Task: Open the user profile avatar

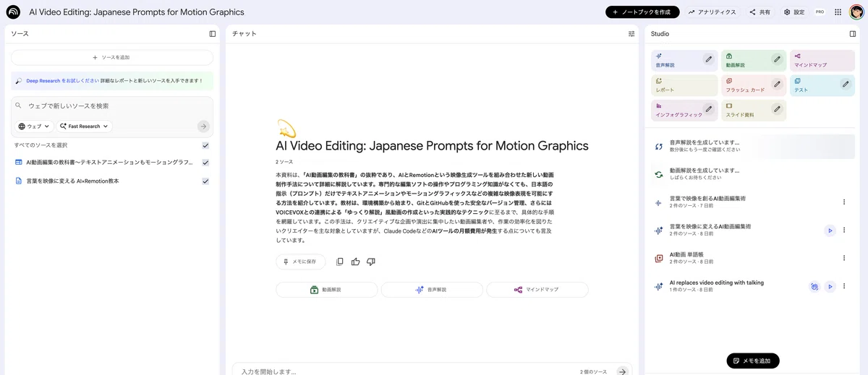Action: click(x=856, y=12)
